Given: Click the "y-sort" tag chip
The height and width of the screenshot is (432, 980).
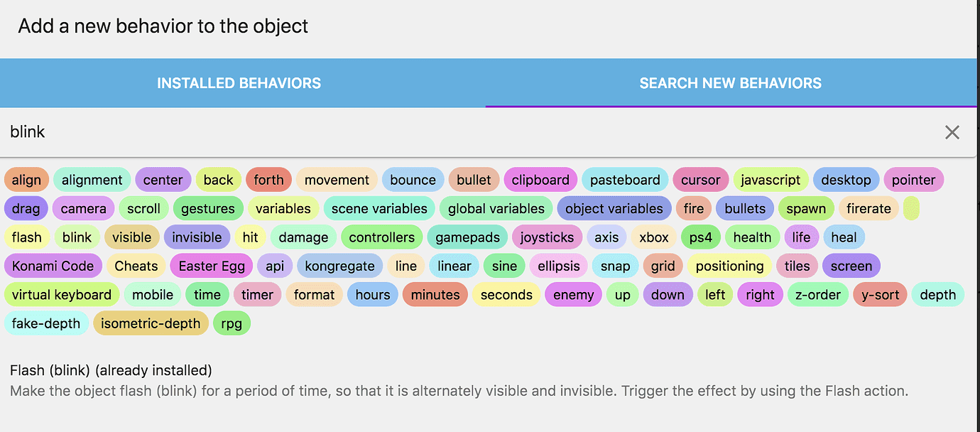Looking at the screenshot, I should point(881,295).
